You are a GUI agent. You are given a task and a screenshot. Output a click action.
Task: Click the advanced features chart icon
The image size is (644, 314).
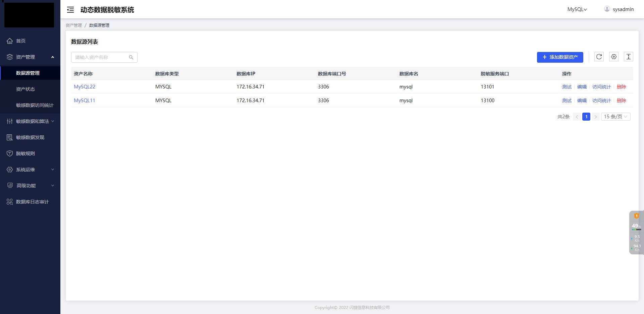[x=10, y=185]
